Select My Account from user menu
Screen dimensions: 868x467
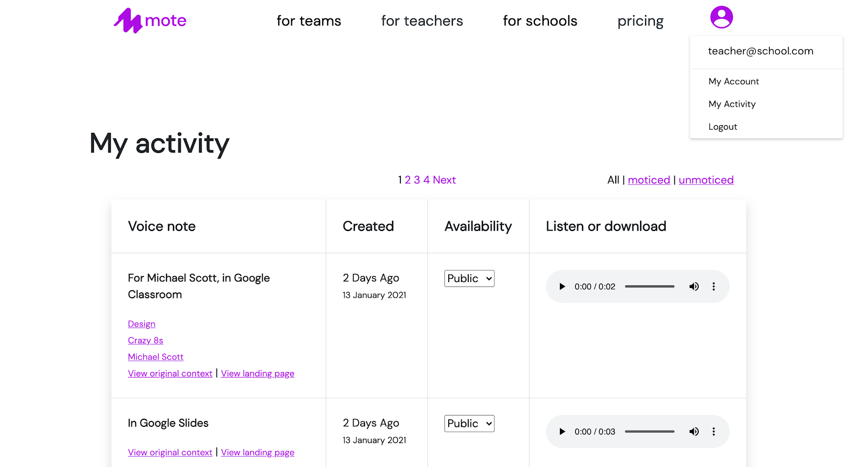pyautogui.click(x=733, y=81)
